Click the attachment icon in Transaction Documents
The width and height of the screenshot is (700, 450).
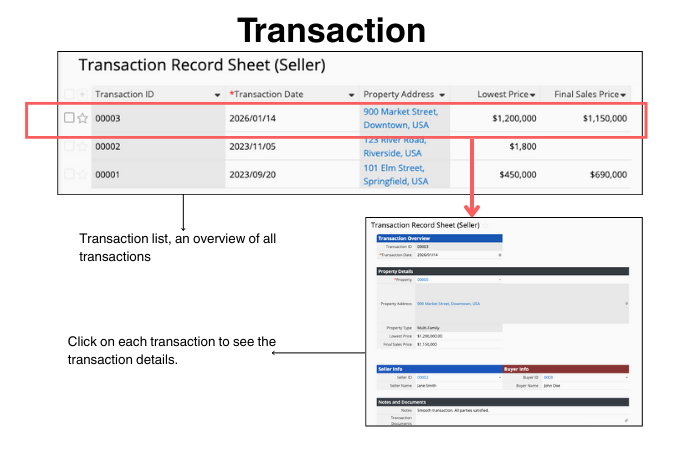pyautogui.click(x=626, y=420)
